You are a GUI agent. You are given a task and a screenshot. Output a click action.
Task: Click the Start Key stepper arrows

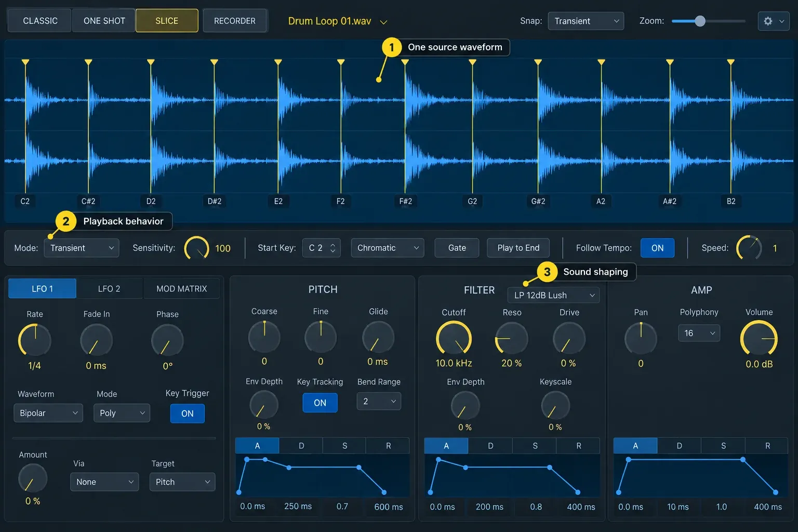(333, 248)
